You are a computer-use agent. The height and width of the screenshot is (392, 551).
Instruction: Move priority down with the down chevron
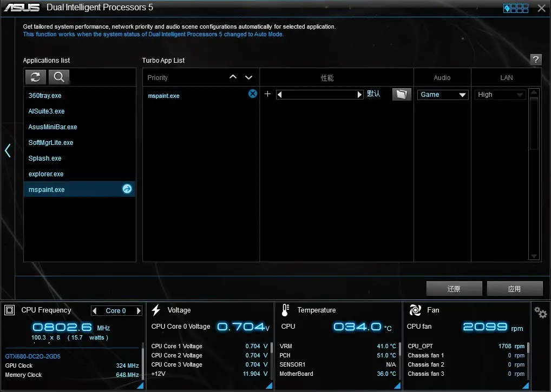coord(248,77)
